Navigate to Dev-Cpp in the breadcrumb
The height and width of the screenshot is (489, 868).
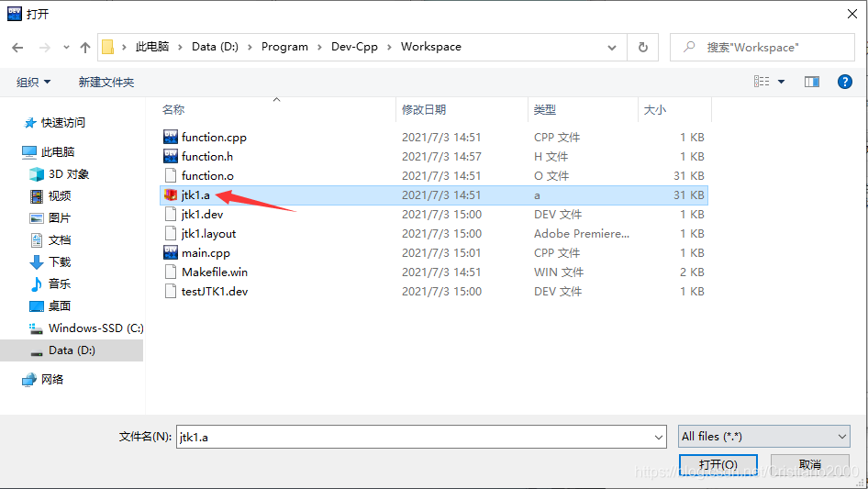click(354, 47)
